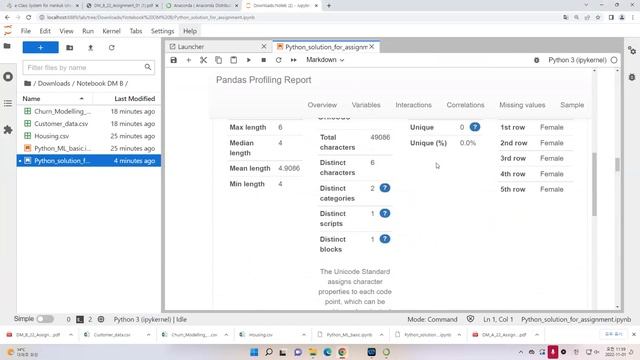Copy the selected cells icon
Viewport: 640px width, 360px height.
point(218,60)
